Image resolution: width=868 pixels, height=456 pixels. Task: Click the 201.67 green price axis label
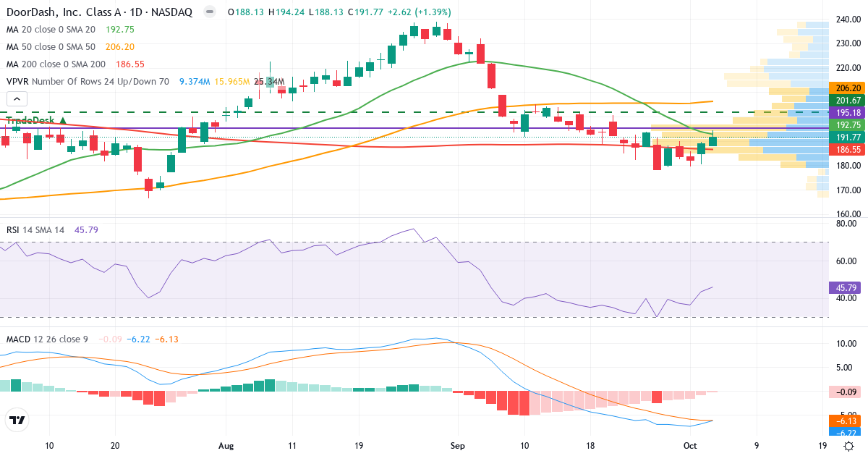tap(848, 100)
